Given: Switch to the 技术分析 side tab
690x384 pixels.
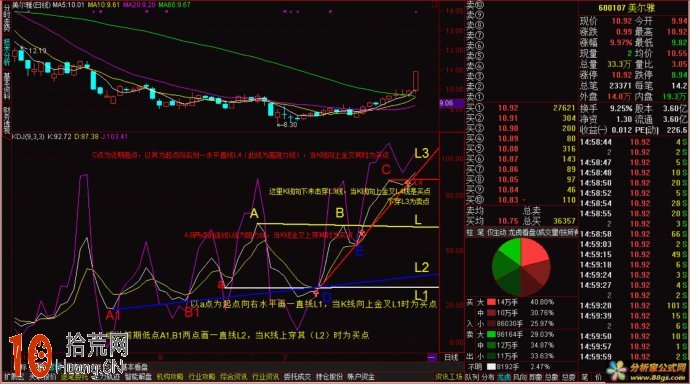Looking at the screenshot, I should click(7, 52).
